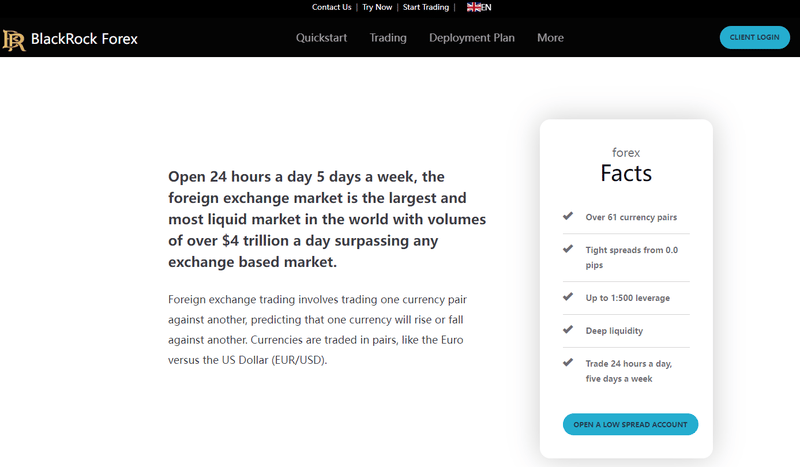Open the Trading menu
Image resolution: width=800 pixels, height=467 pixels.
tap(388, 38)
